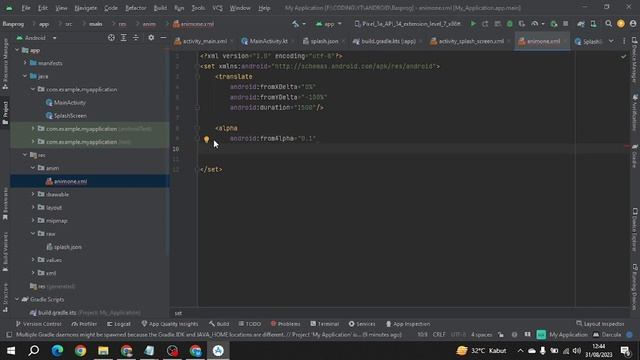
Task: Open the app run configuration dropdown
Action: pos(329,24)
